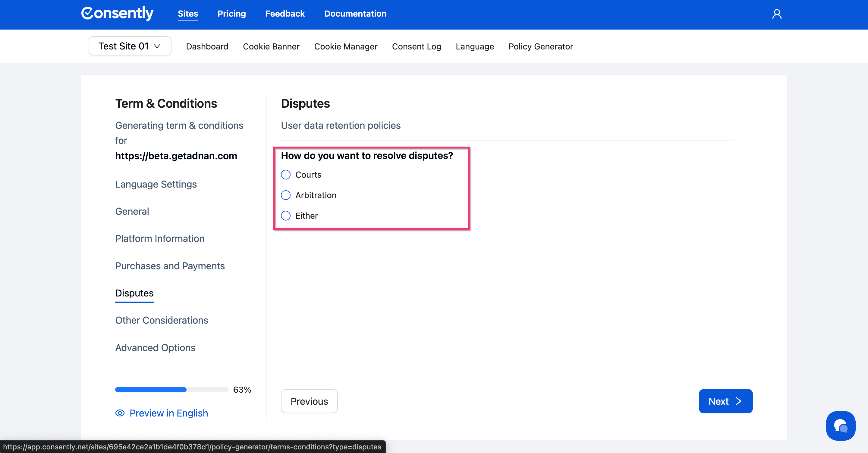Screen dimensions: 868x453
Task: Open the Cookie Banner tab
Action: (x=271, y=46)
